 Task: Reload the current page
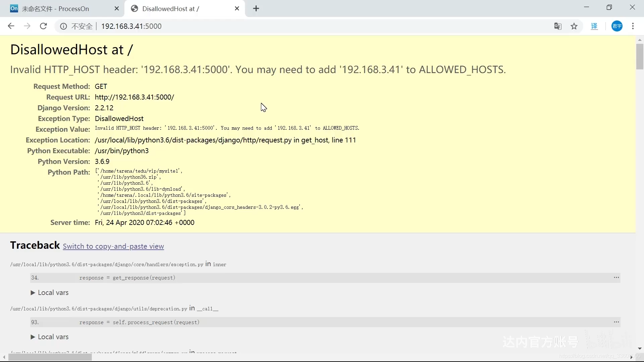[43, 26]
